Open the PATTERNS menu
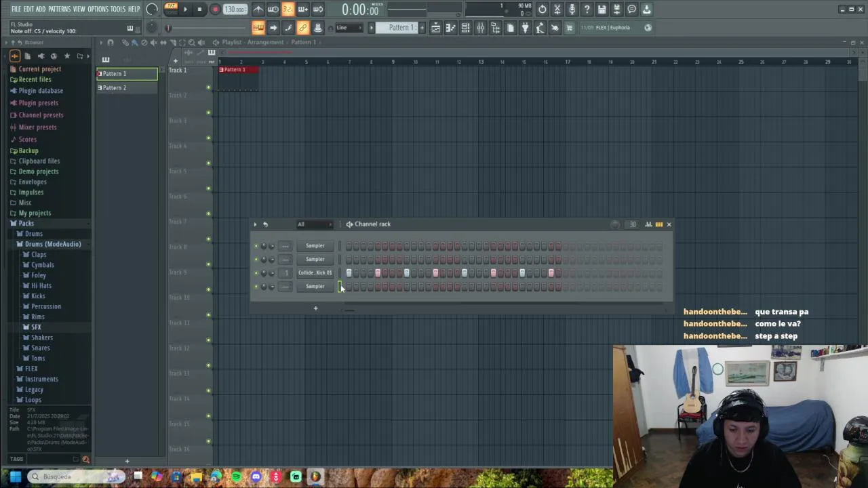The image size is (868, 488). tap(59, 9)
